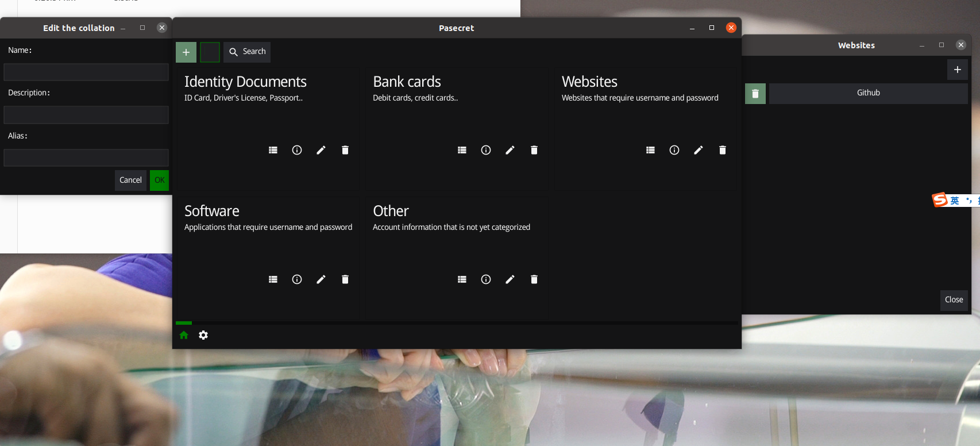Click the dark green-bordered toolbar square
Image resolution: width=980 pixels, height=446 pixels.
click(210, 52)
